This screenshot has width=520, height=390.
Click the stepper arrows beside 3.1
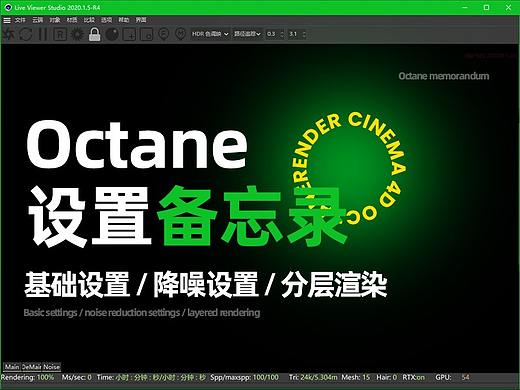coord(304,34)
